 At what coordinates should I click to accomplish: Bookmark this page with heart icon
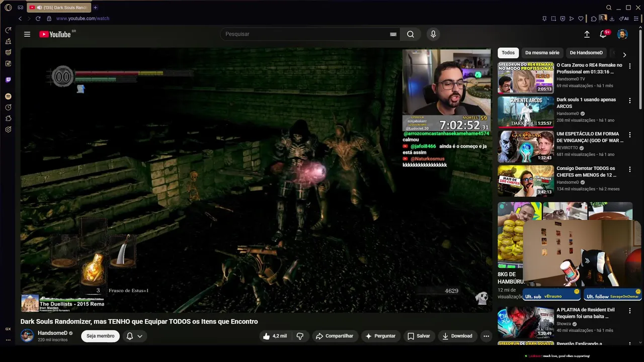(x=581, y=19)
